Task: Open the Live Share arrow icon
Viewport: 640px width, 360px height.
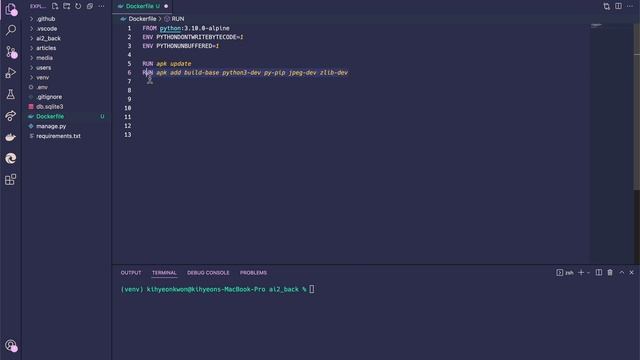Action: pos(11,116)
